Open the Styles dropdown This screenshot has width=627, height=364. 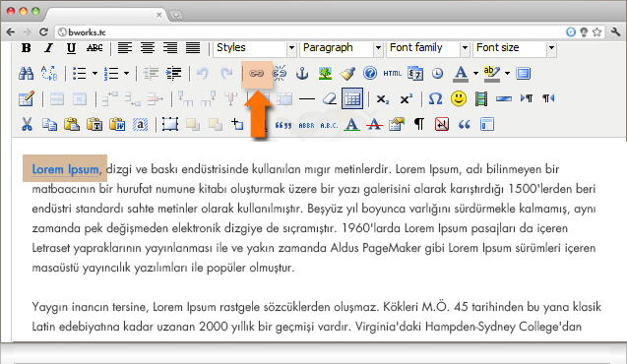point(255,48)
